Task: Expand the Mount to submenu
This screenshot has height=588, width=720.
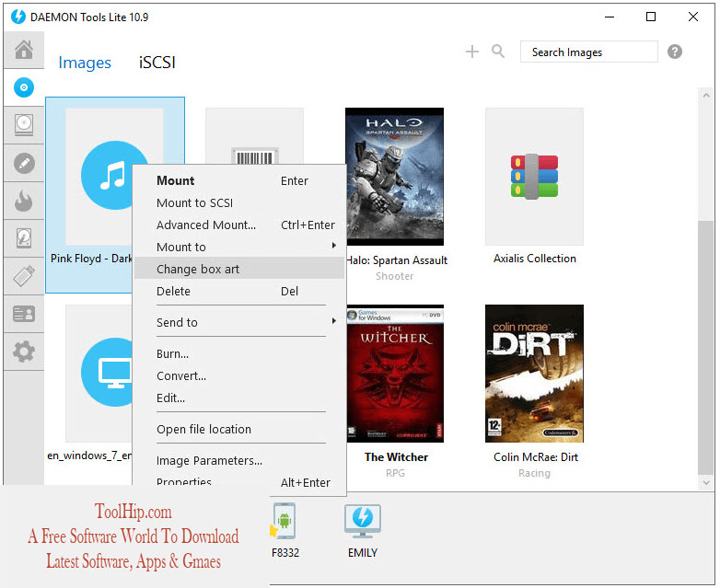Action: tap(239, 247)
